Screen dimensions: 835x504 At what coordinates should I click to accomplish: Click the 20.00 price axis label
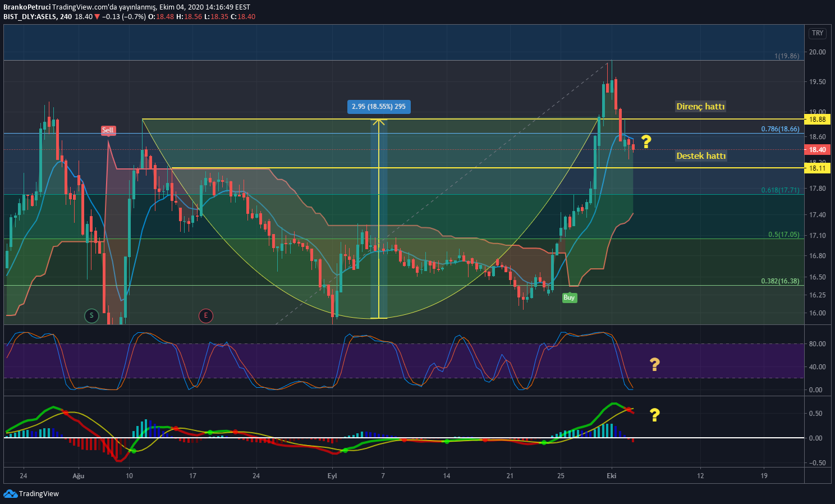(x=817, y=52)
